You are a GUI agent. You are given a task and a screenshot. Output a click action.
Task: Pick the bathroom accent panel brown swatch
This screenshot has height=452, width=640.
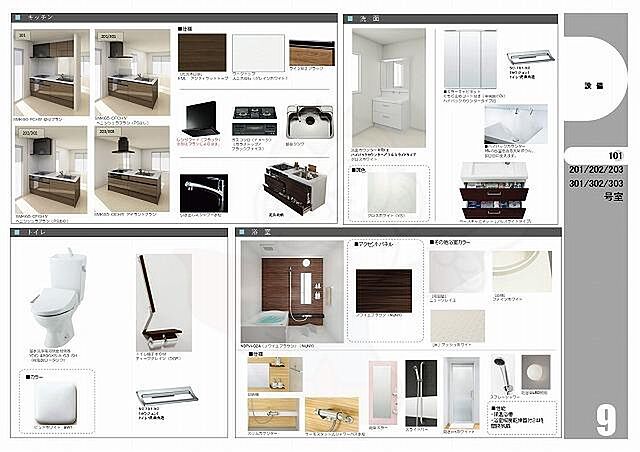384,290
